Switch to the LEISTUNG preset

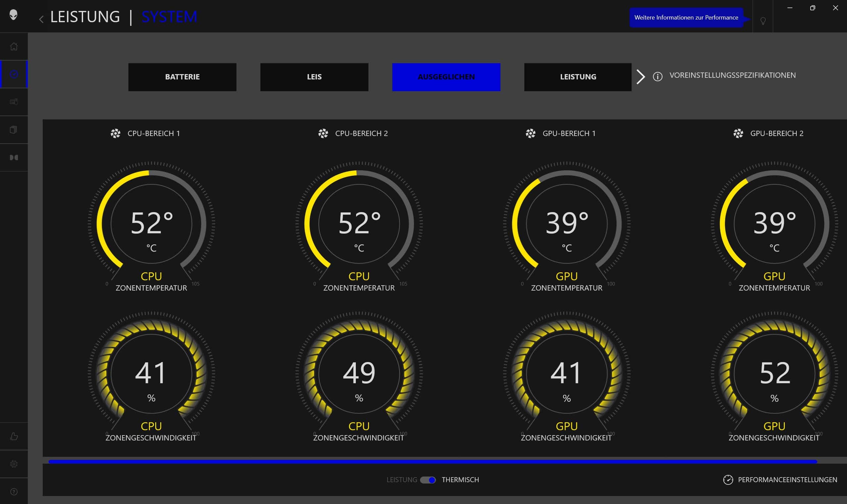(x=578, y=77)
